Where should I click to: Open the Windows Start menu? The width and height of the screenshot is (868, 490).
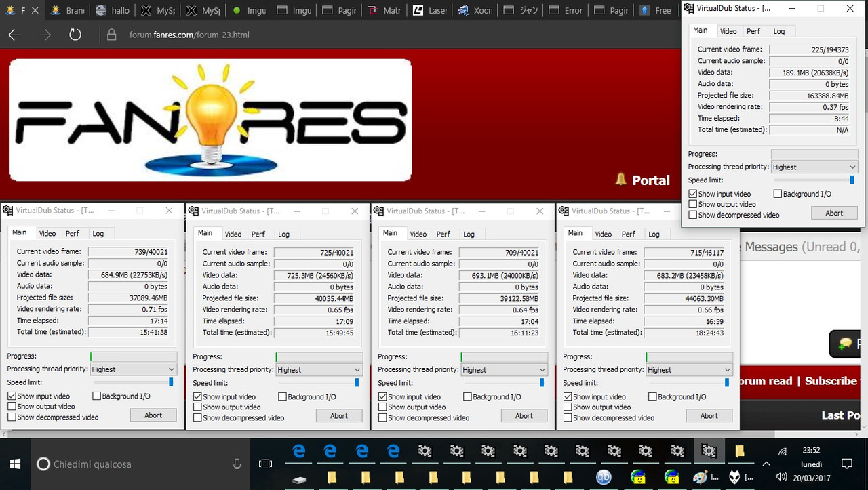(15, 464)
